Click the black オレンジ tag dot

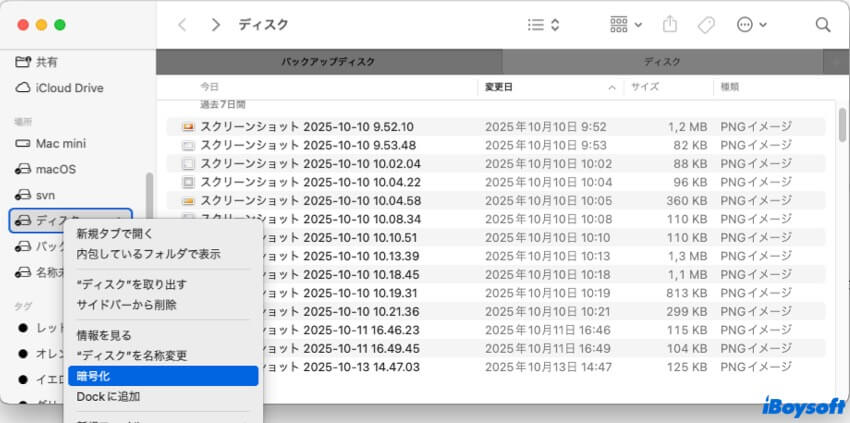click(23, 353)
